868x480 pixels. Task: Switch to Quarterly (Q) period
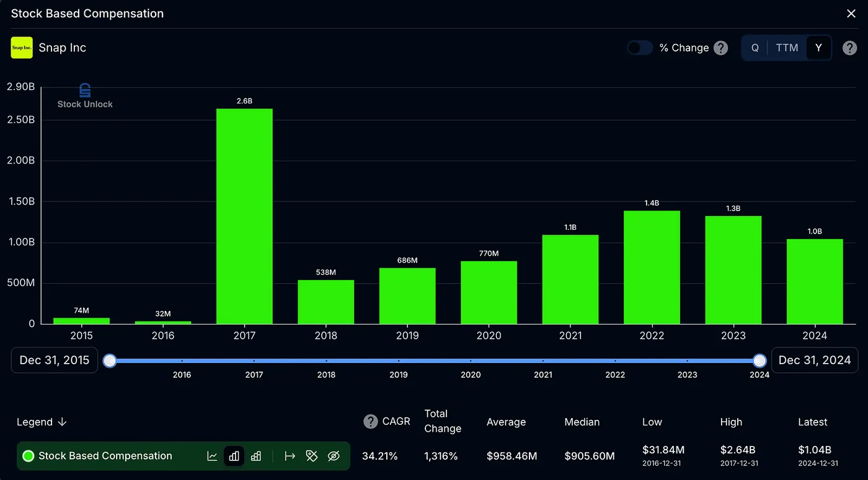[x=755, y=48]
